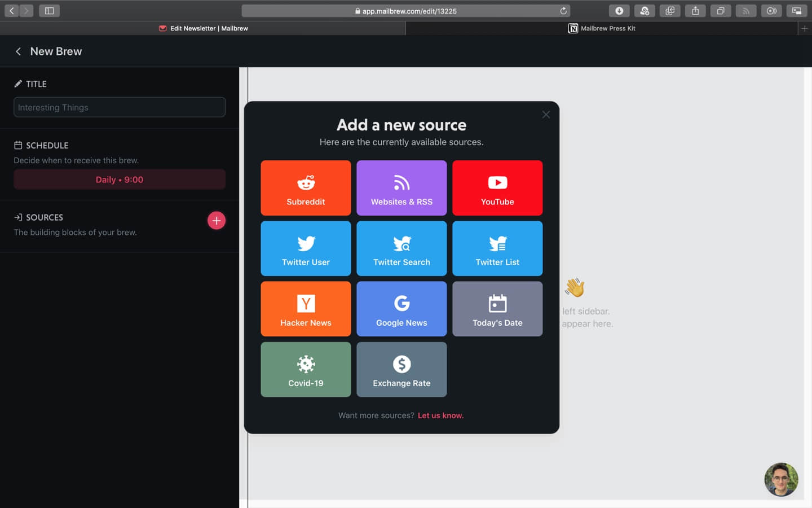The image size is (812, 508).
Task: Close the Add a new source dialog
Action: 546,115
